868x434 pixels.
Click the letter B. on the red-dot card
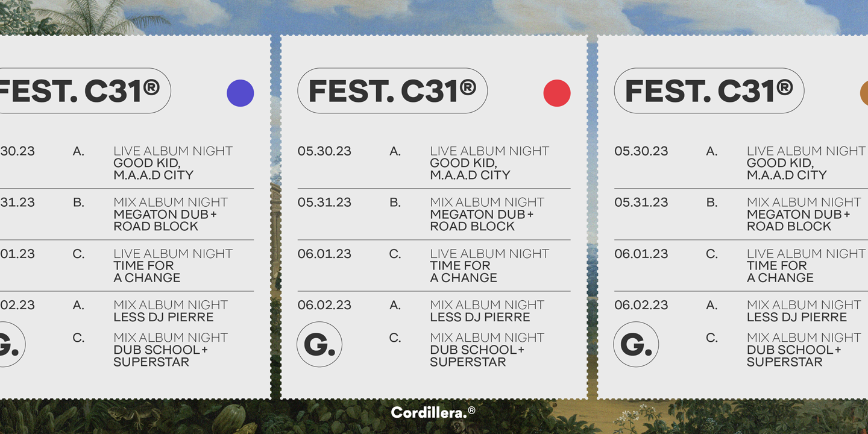[x=395, y=203]
